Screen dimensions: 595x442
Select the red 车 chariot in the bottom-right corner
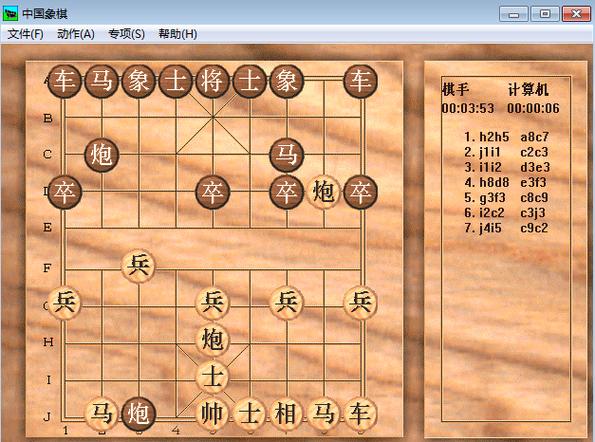coord(360,414)
